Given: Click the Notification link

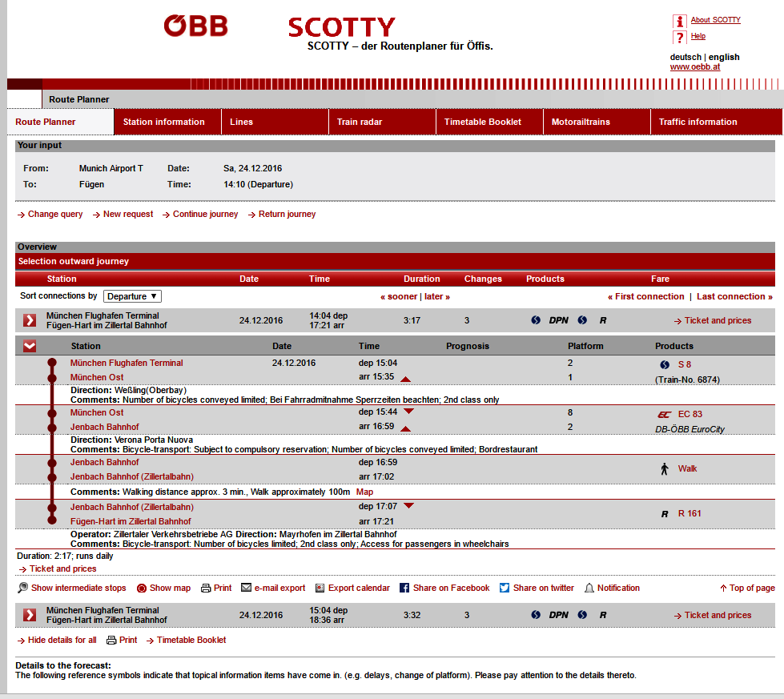Looking at the screenshot, I should (618, 588).
